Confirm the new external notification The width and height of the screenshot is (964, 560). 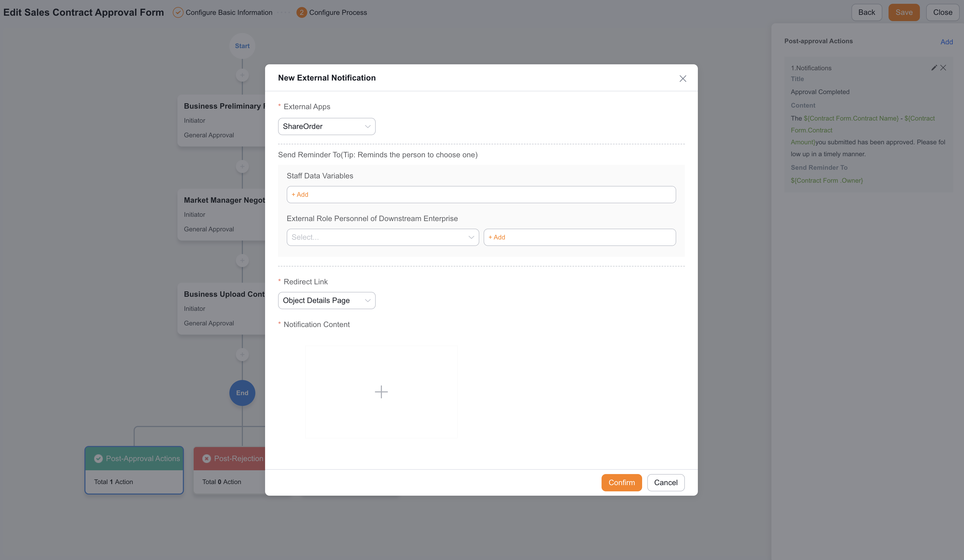click(621, 482)
